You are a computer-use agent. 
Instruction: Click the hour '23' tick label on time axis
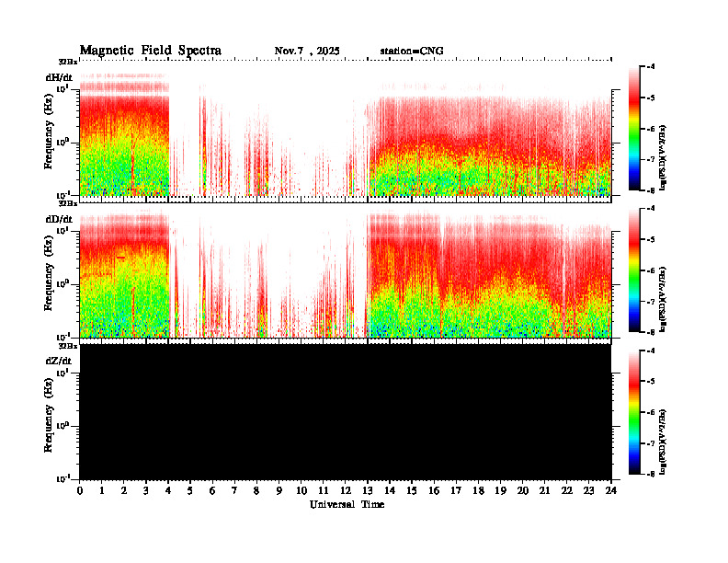point(589,491)
